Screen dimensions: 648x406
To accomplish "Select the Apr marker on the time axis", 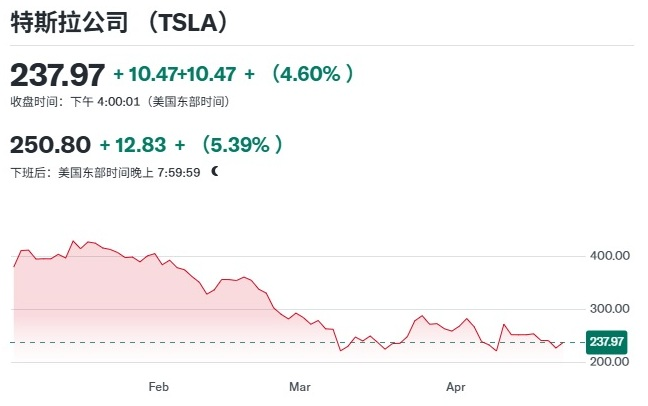I will coord(456,385).
